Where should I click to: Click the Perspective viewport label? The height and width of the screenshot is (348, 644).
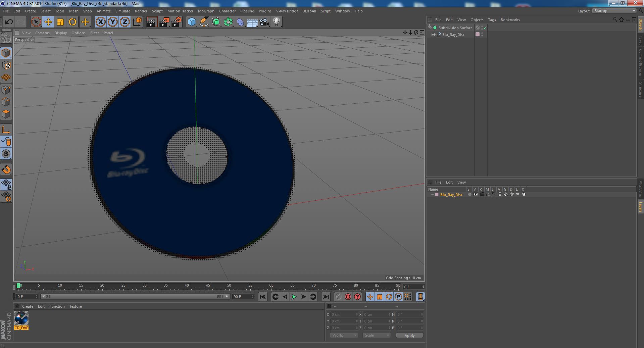tap(24, 40)
